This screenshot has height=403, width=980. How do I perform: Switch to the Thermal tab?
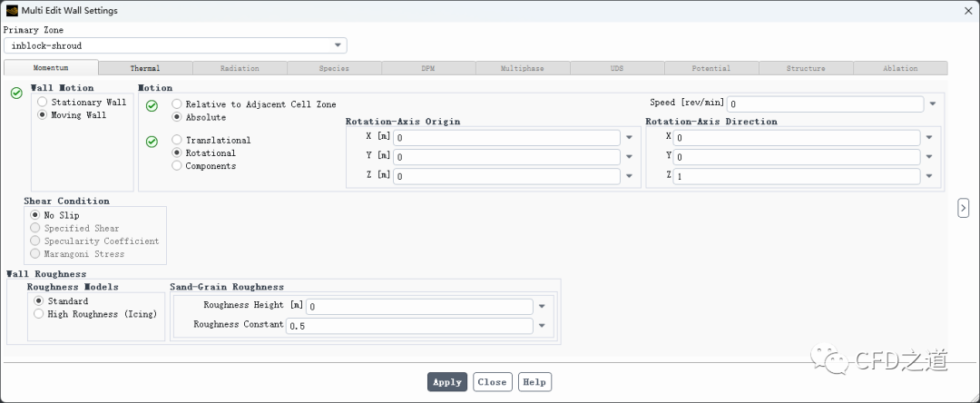tap(145, 68)
